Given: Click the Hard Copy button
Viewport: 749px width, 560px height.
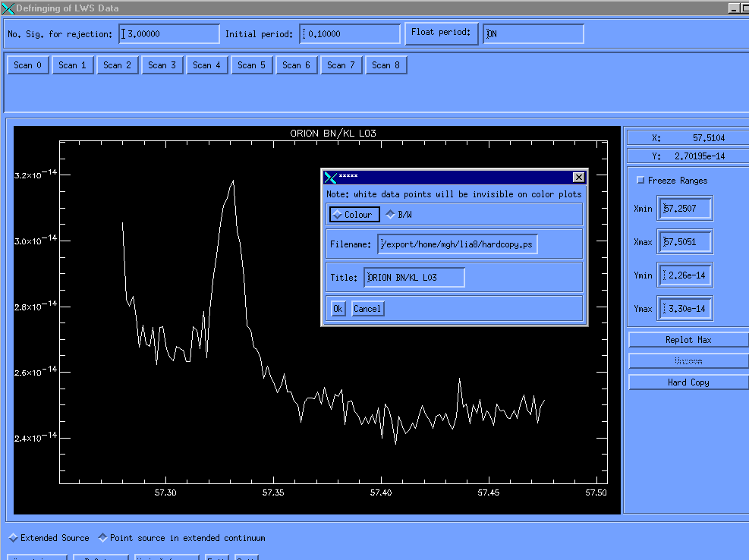Looking at the screenshot, I should [x=688, y=382].
